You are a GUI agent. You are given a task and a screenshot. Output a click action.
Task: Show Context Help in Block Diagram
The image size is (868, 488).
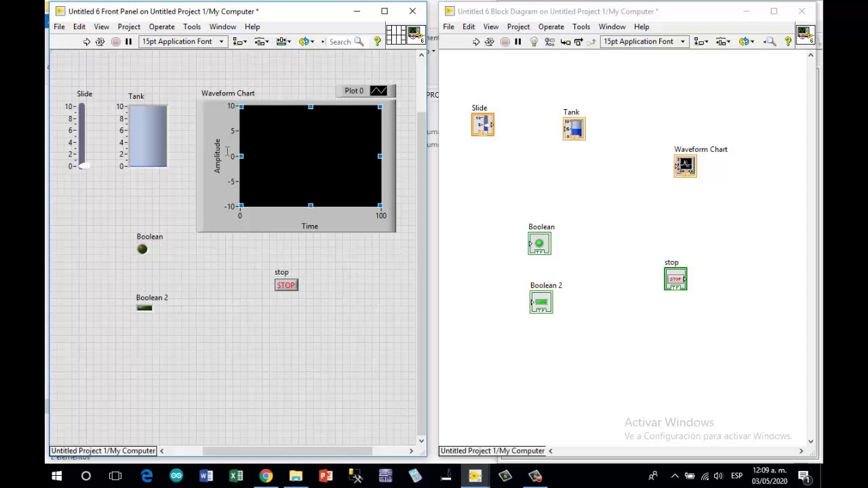[788, 42]
